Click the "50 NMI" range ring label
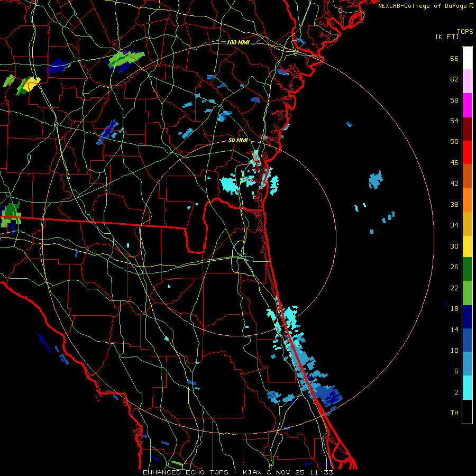This screenshot has height=476, width=476. point(238,140)
